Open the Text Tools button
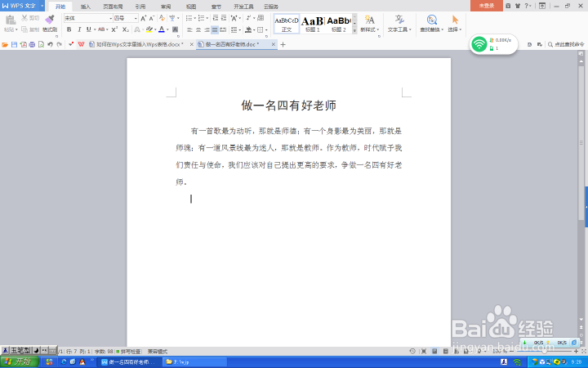588x368 pixels. coord(399,23)
